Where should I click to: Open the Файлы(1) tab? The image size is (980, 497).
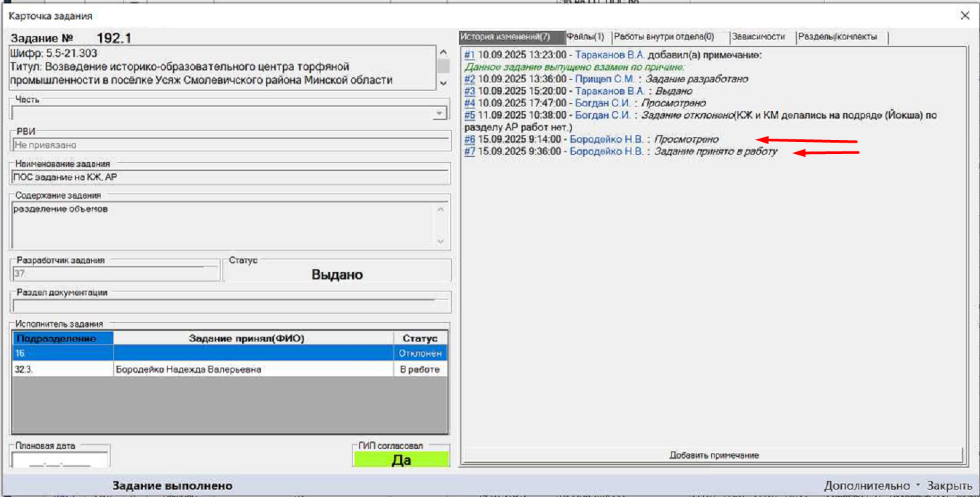586,38
